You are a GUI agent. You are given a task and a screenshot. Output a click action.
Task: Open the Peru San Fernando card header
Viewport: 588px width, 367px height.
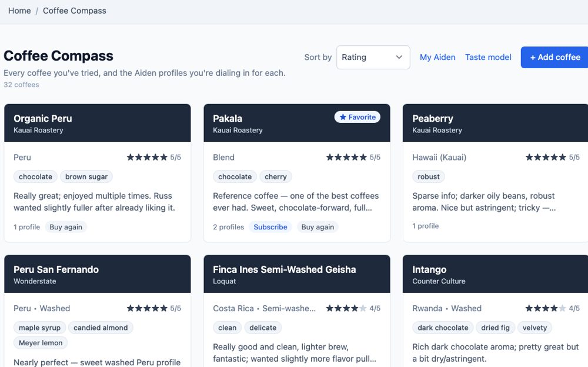click(98, 274)
